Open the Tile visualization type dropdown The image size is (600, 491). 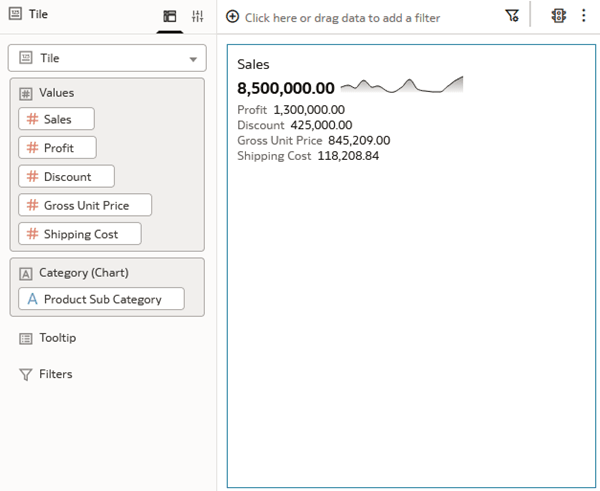pyautogui.click(x=107, y=58)
